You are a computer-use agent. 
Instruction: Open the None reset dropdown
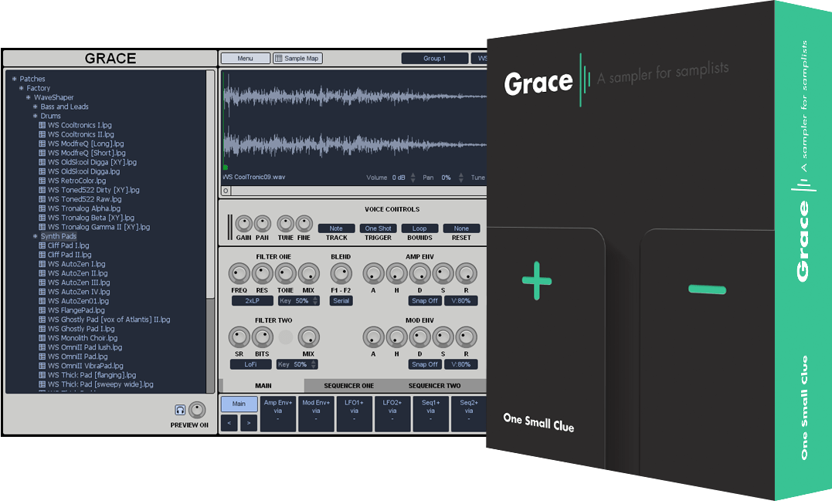[x=462, y=228]
